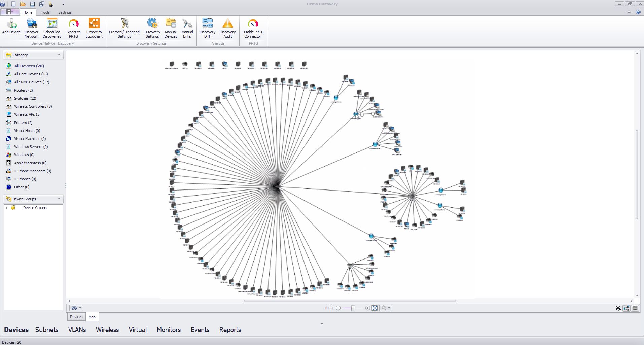Click the Add Device icon
Viewport: 644px width, 345px height.
pyautogui.click(x=11, y=26)
